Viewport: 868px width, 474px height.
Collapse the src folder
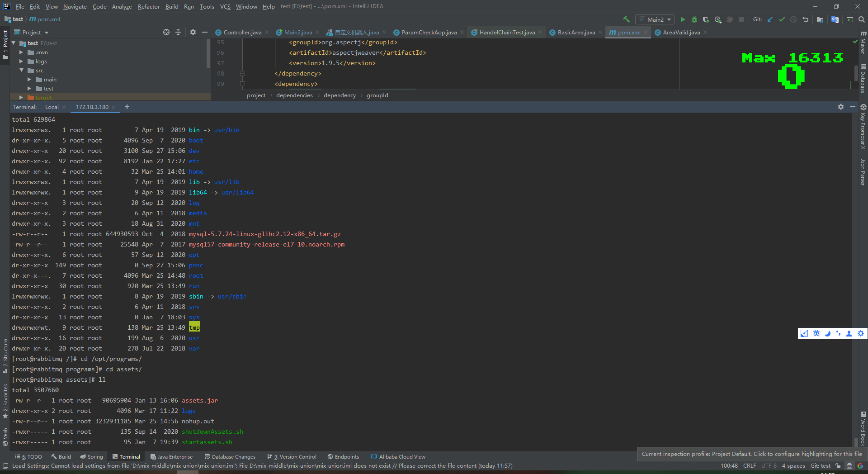pos(21,71)
